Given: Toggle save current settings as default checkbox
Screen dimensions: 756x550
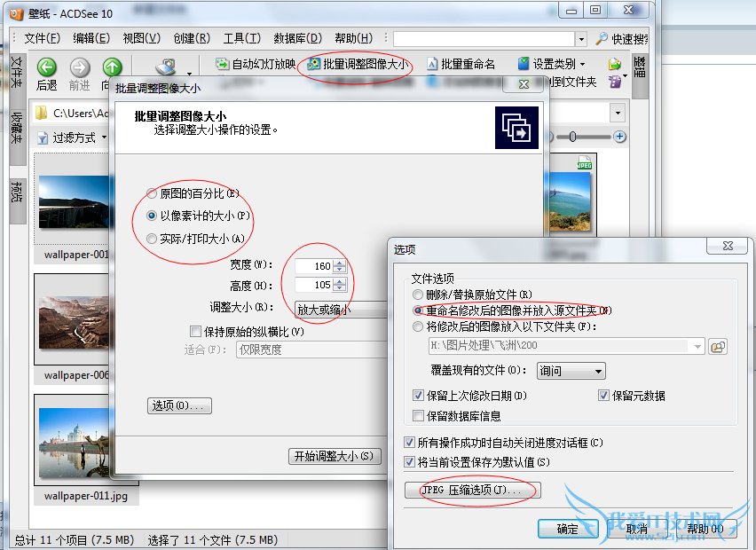Looking at the screenshot, I should [409, 462].
